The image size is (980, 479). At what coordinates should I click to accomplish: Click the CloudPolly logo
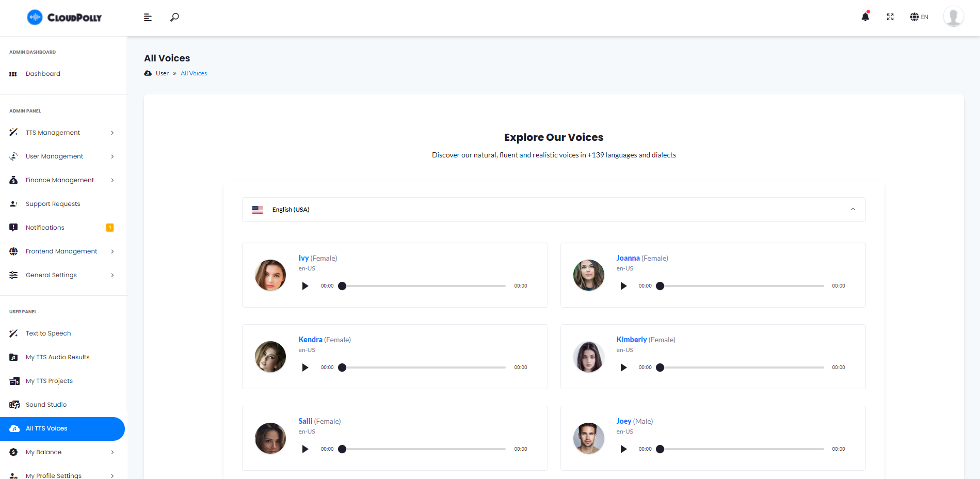point(65,17)
